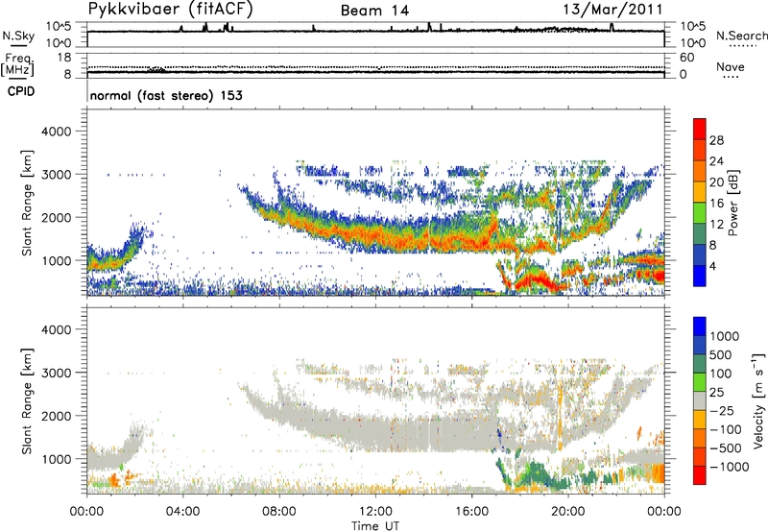Click the N.Search legend label
The height and width of the screenshot is (532, 768).
(x=741, y=36)
